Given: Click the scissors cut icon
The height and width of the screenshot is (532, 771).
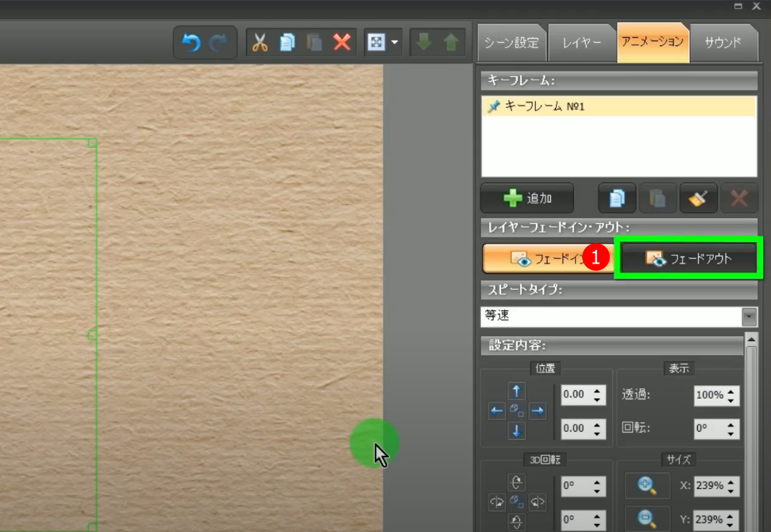Looking at the screenshot, I should pyautogui.click(x=260, y=42).
